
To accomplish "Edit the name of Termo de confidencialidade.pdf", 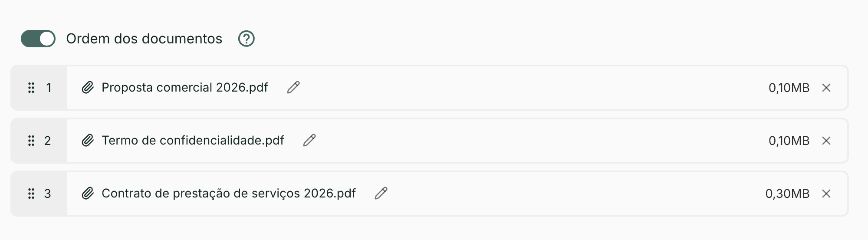I will 309,140.
